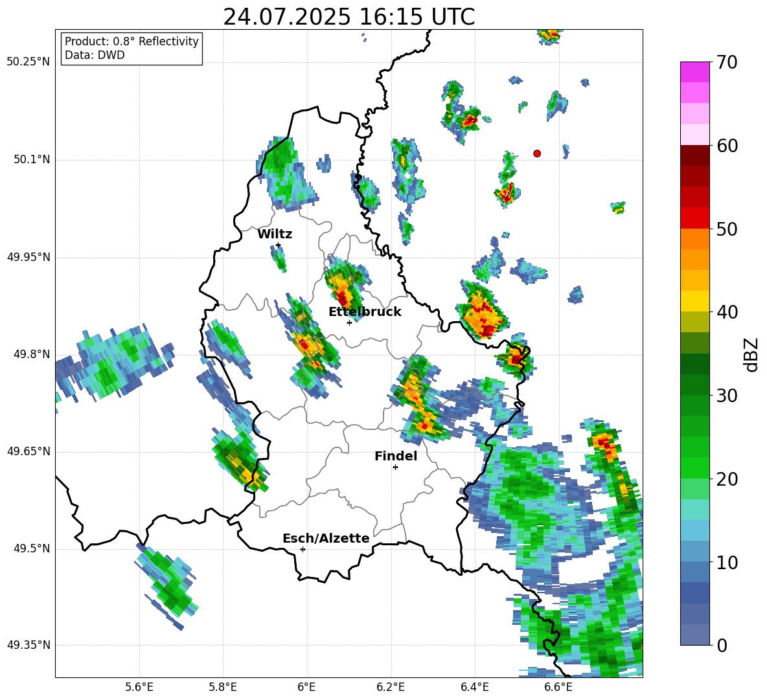The width and height of the screenshot is (767, 700).
Task: Click the 49.95°N latitude label
Action: [x=29, y=257]
